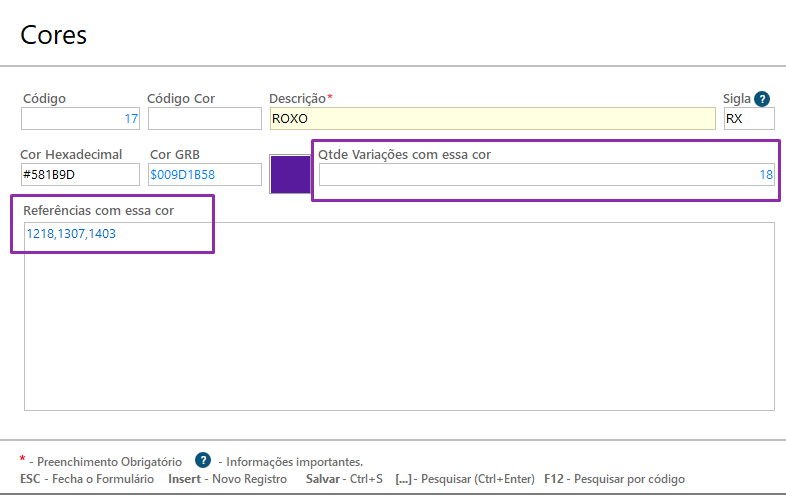Click the Qtde Variações field showing 18
The height and width of the screenshot is (495, 786).
tap(546, 175)
